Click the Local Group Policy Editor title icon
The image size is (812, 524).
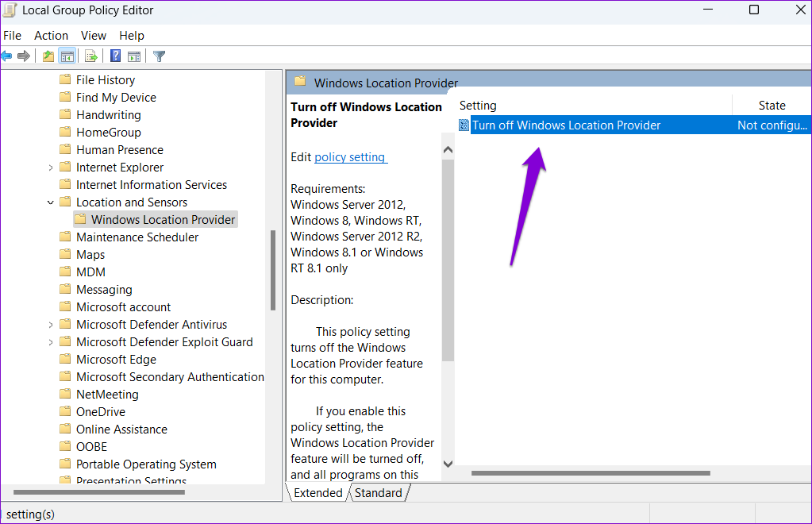click(x=10, y=10)
